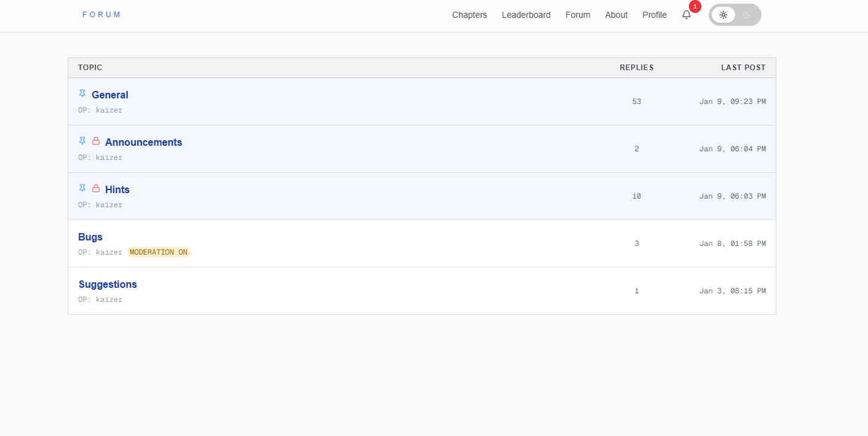Click the lock icon beside Hints
868x436 pixels.
point(96,188)
